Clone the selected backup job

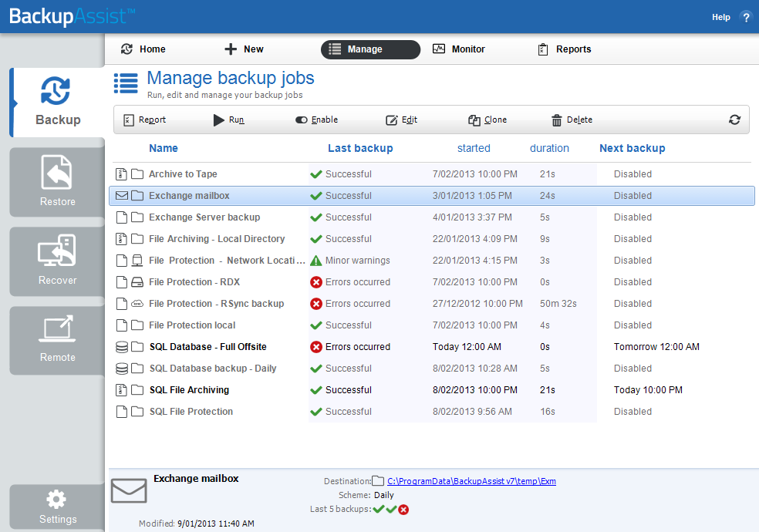[x=487, y=120]
